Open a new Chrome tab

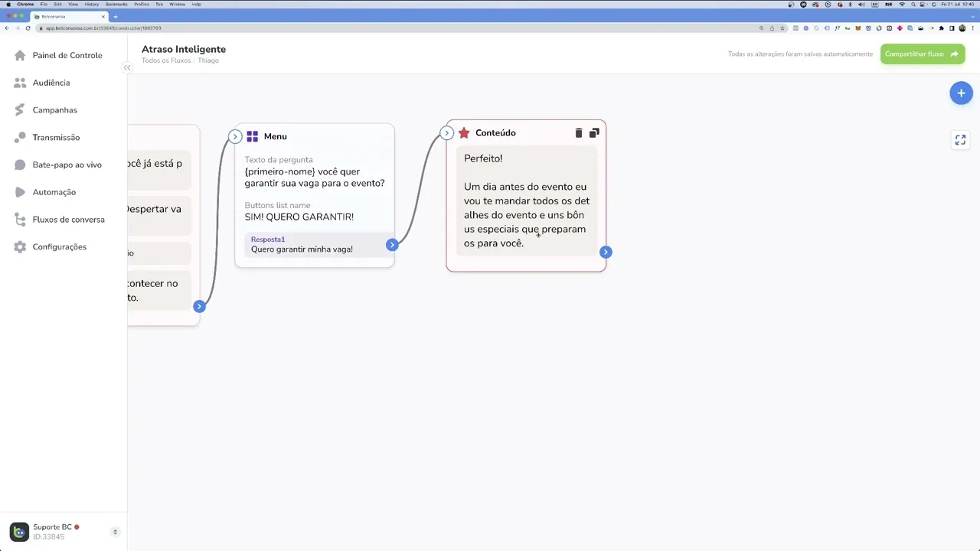click(116, 17)
